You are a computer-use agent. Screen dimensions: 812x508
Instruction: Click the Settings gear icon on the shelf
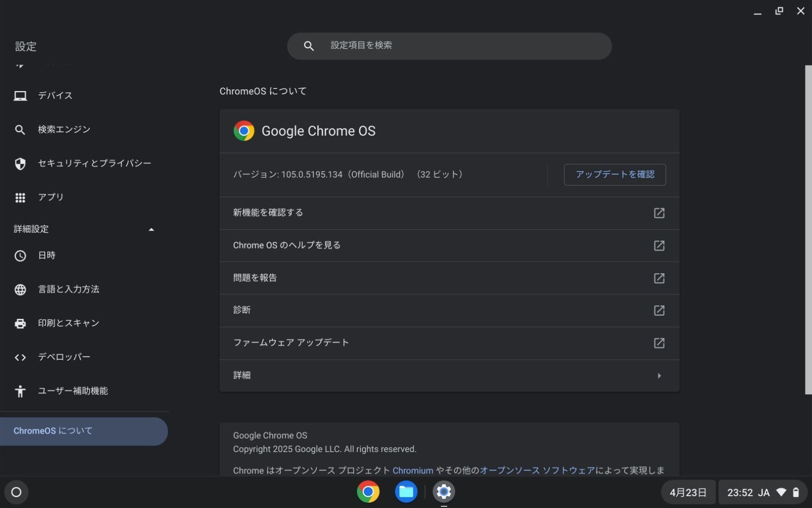(x=444, y=491)
